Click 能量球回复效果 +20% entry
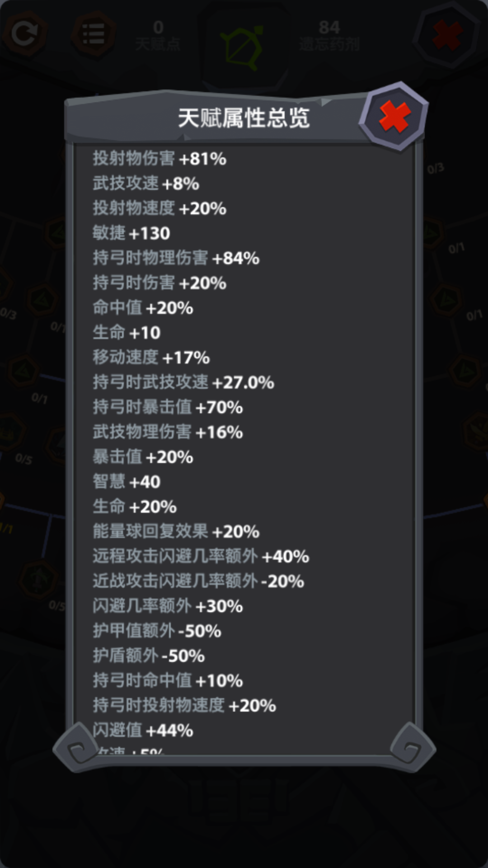 (x=176, y=532)
